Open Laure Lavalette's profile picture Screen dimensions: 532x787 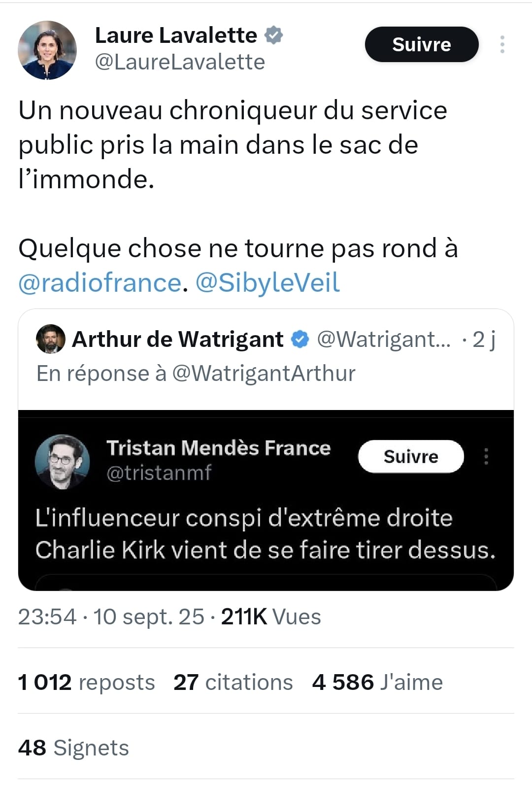(x=47, y=50)
